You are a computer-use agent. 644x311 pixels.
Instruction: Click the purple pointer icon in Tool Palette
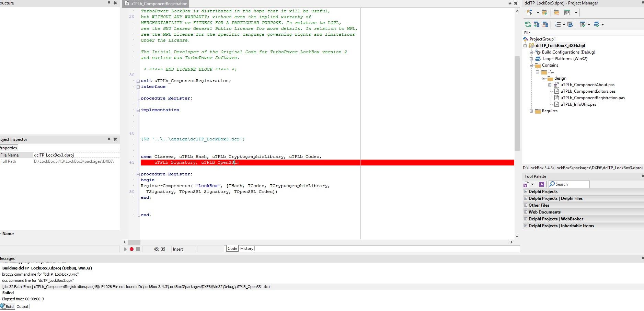[x=542, y=184]
